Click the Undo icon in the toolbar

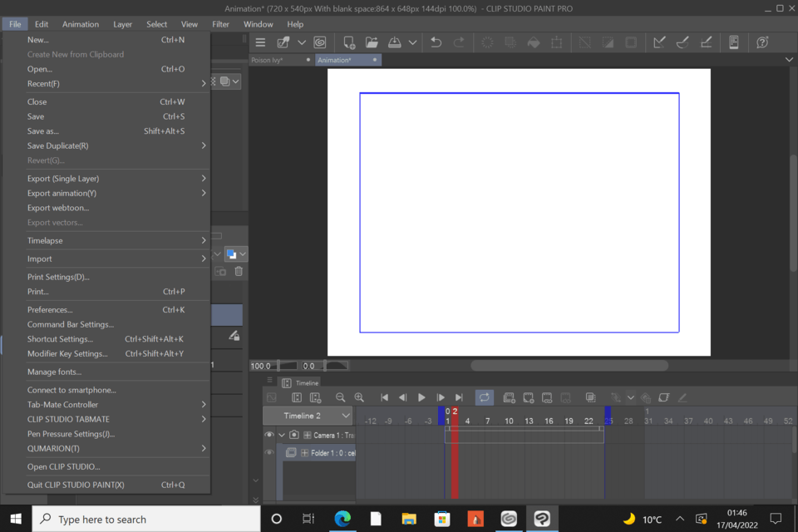(x=436, y=42)
